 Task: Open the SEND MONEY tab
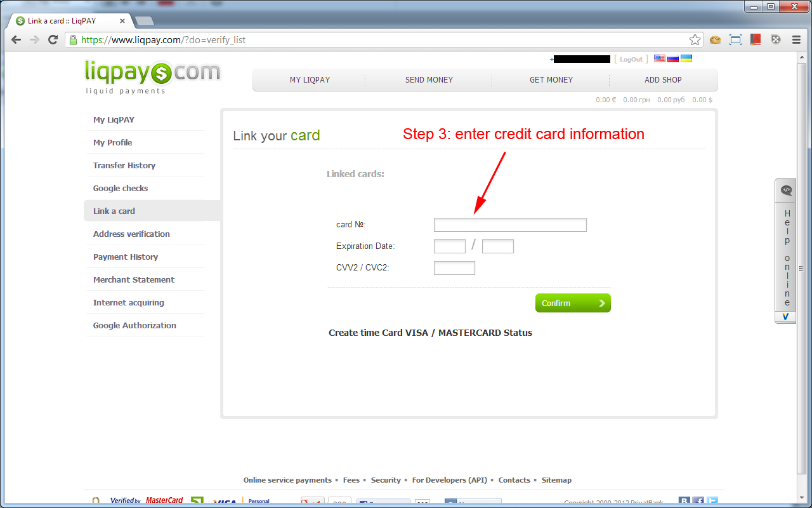[x=429, y=80]
